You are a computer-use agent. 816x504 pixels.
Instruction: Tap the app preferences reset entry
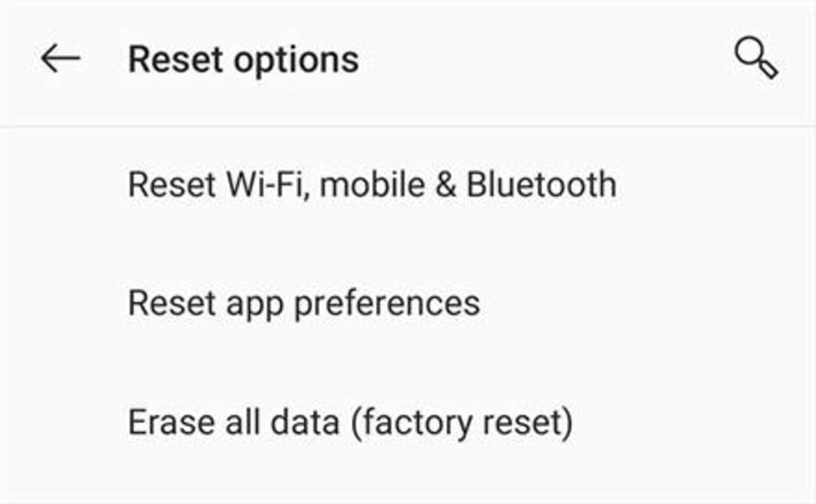coord(304,303)
